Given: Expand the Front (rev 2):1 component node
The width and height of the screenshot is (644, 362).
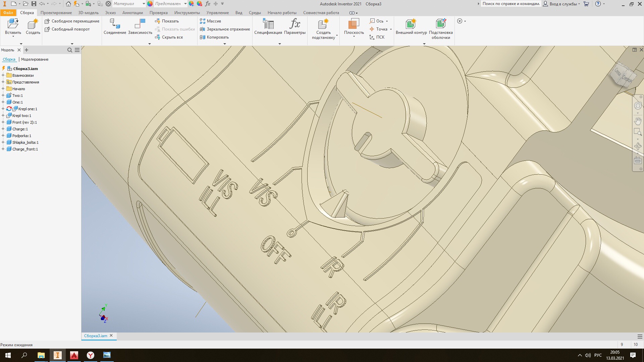Looking at the screenshot, I should click(x=3, y=122).
